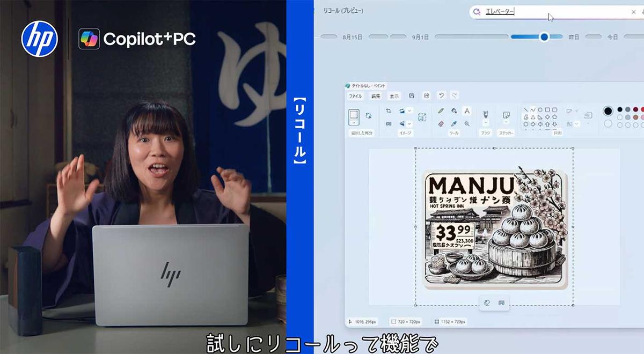Select the primary black color circle
The width and height of the screenshot is (644, 354).
click(608, 111)
